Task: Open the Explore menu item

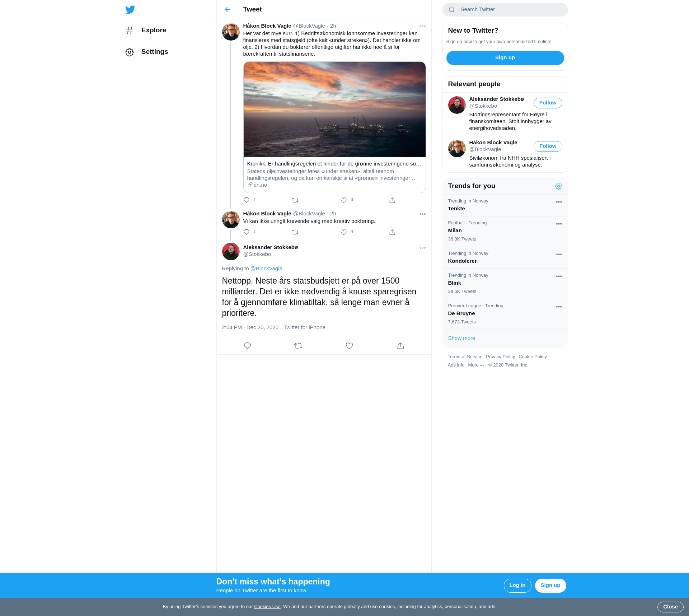Action: 153,31
